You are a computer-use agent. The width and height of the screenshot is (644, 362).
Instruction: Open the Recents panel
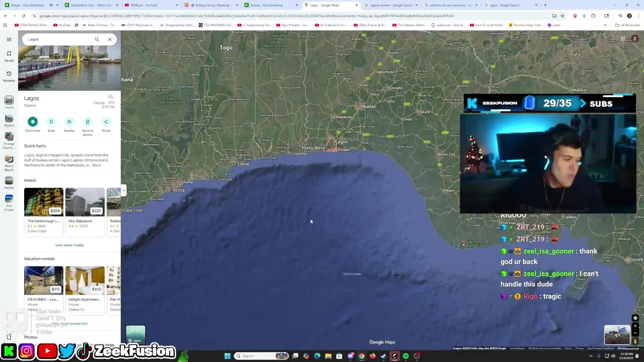pos(9,76)
